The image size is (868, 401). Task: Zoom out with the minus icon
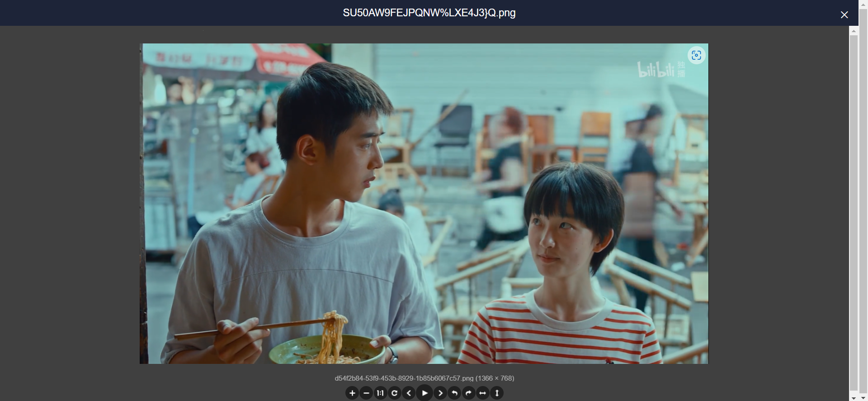[366, 393]
